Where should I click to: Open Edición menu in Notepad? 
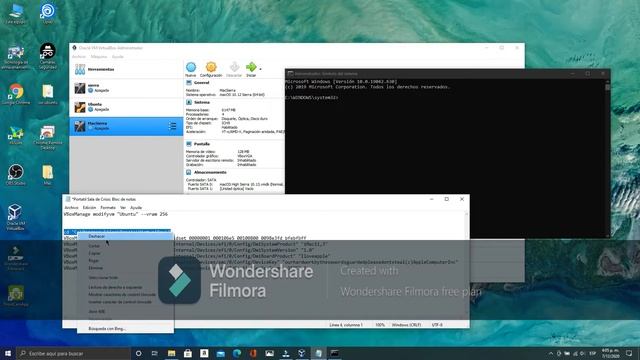pyautogui.click(x=89, y=208)
